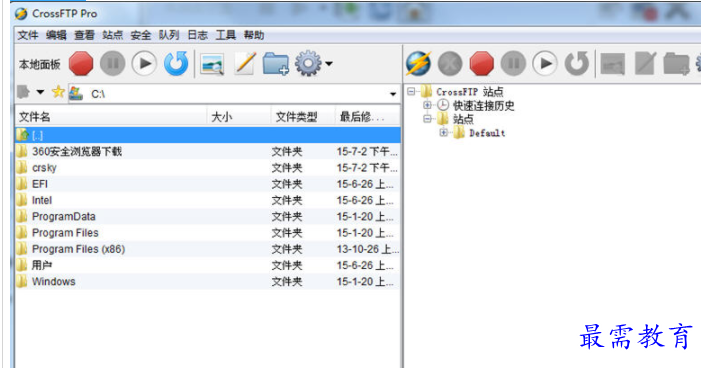Resume local panel transfers with the play button
The image size is (701, 368).
[144, 63]
